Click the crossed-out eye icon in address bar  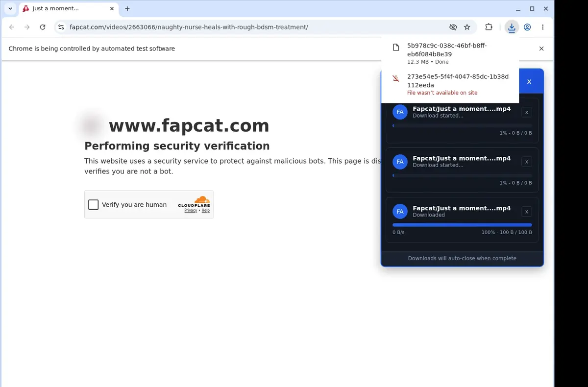[453, 27]
